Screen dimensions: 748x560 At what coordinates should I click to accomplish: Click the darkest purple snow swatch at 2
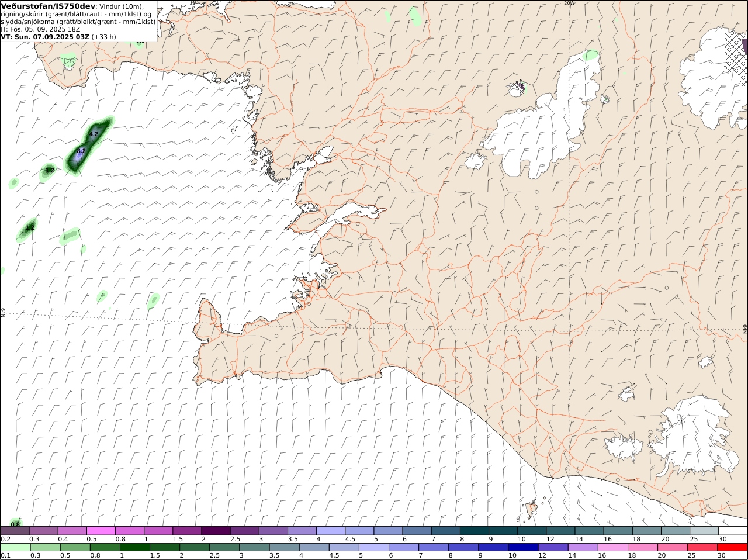pos(216,531)
